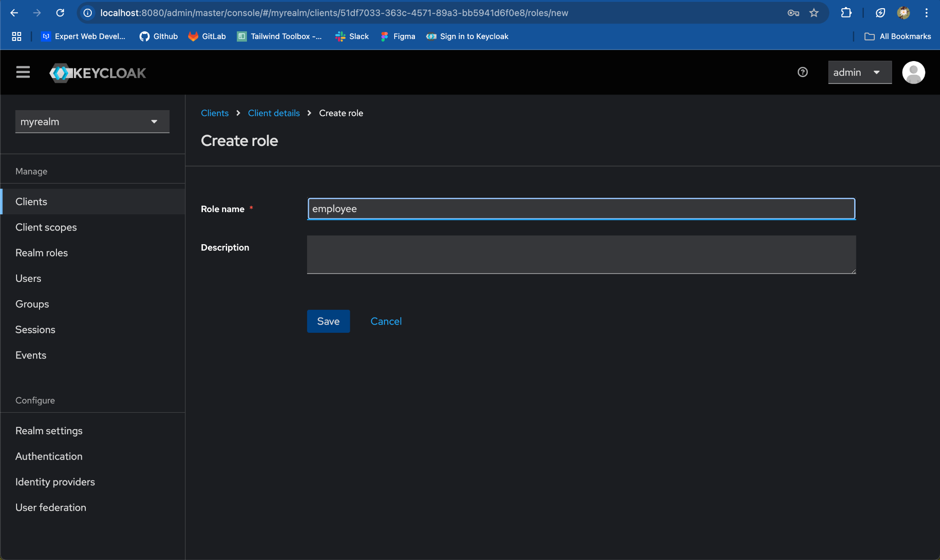Click into the Description text area
This screenshot has width=940, height=560.
pyautogui.click(x=581, y=255)
